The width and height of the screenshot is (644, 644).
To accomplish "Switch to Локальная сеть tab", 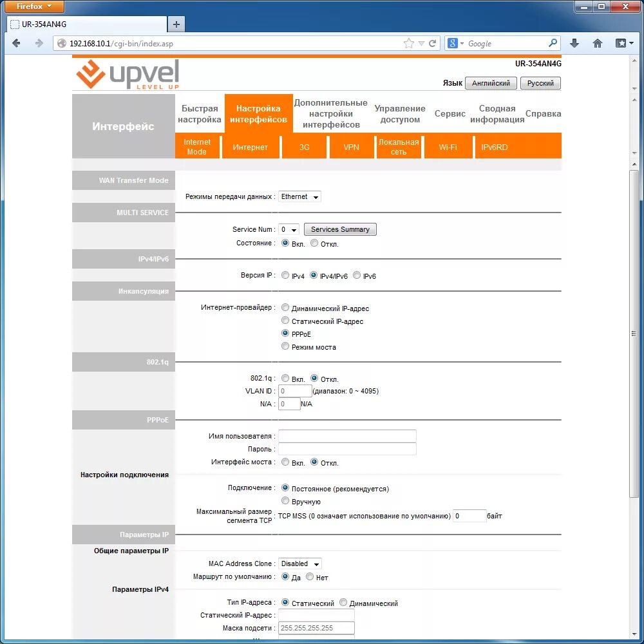I will click(399, 147).
